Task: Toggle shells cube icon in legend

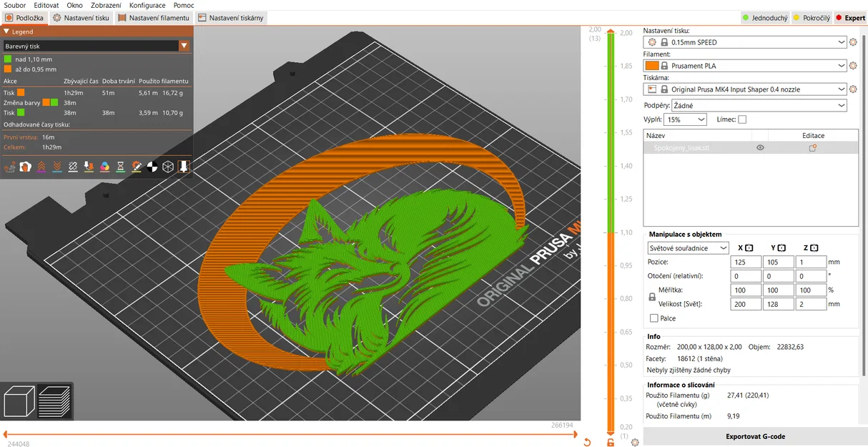Action: click(167, 167)
